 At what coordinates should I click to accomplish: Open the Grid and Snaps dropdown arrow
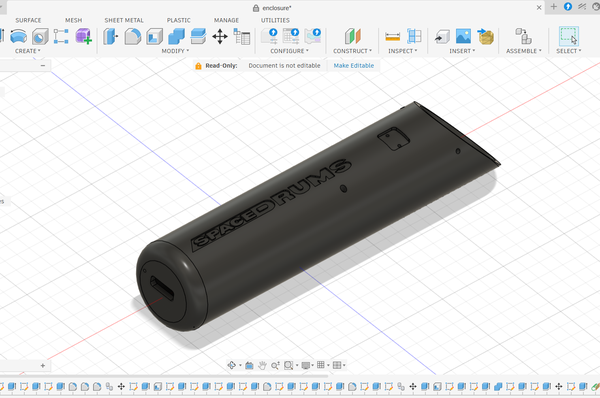(328, 365)
